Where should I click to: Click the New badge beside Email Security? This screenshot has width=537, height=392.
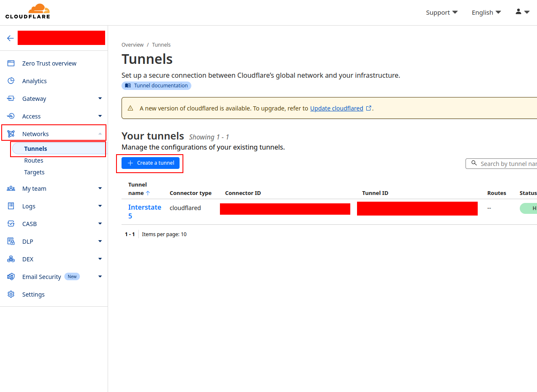click(72, 276)
